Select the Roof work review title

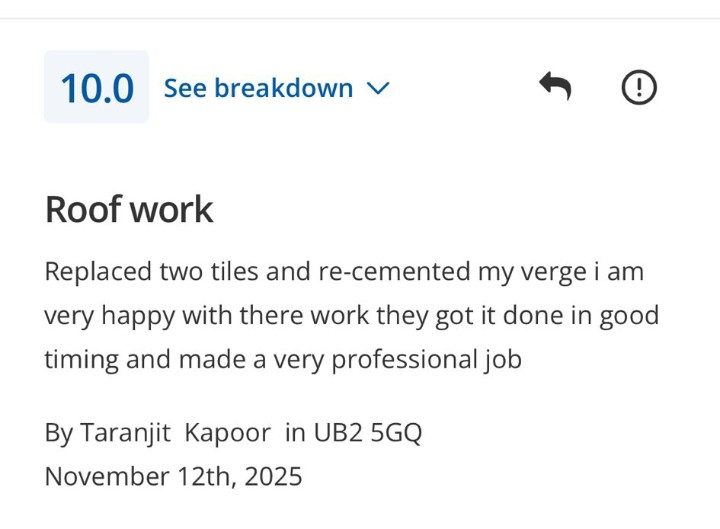129,210
